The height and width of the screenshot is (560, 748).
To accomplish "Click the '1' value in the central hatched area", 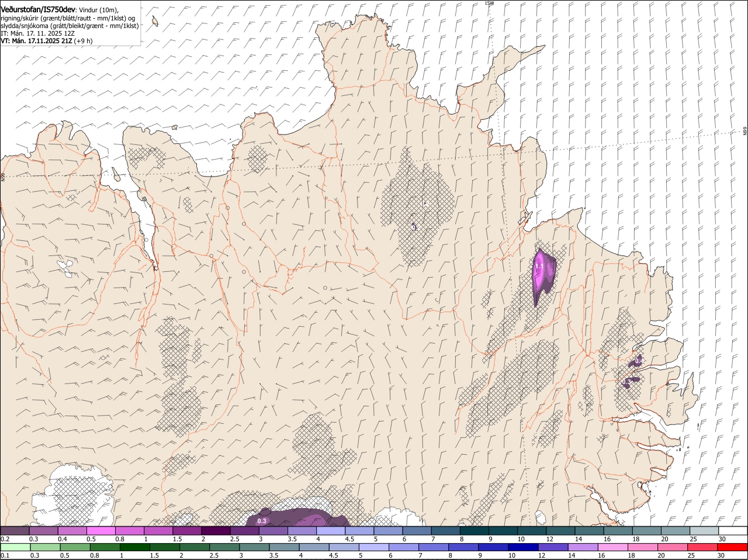I will pyautogui.click(x=415, y=227).
